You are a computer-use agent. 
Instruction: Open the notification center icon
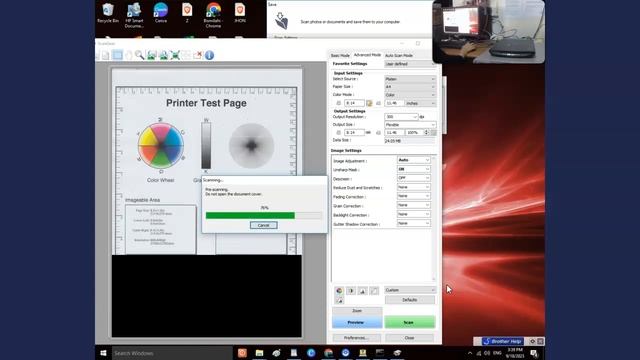(x=534, y=353)
